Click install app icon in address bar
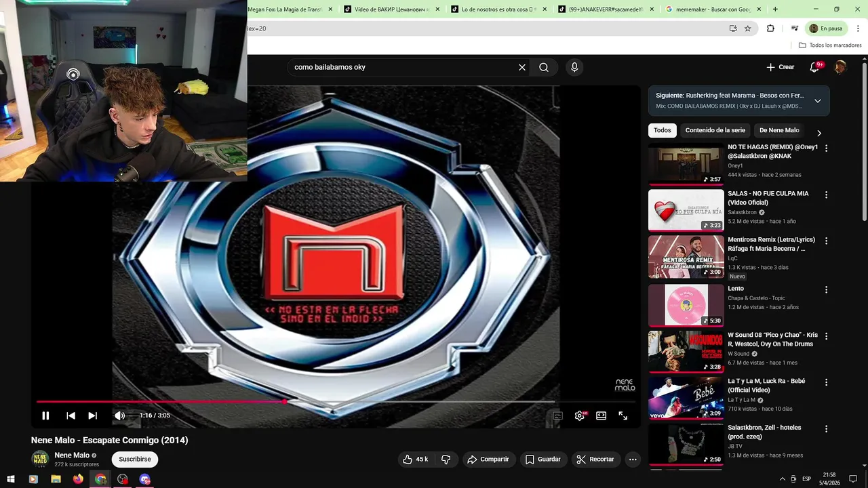 click(733, 28)
